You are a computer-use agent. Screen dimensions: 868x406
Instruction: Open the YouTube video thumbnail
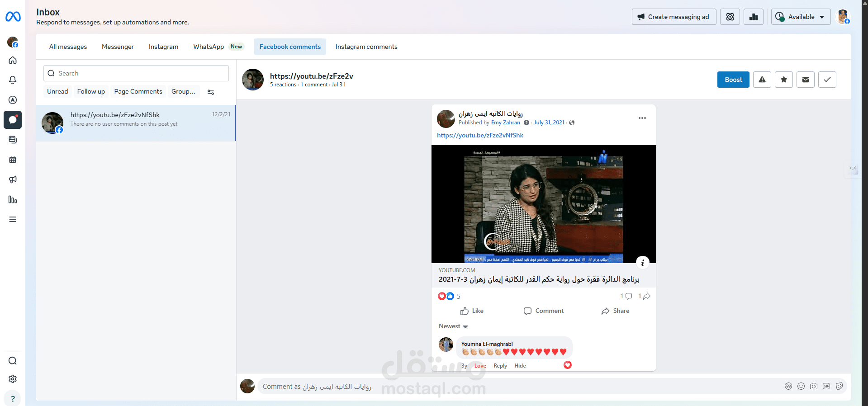pyautogui.click(x=544, y=204)
